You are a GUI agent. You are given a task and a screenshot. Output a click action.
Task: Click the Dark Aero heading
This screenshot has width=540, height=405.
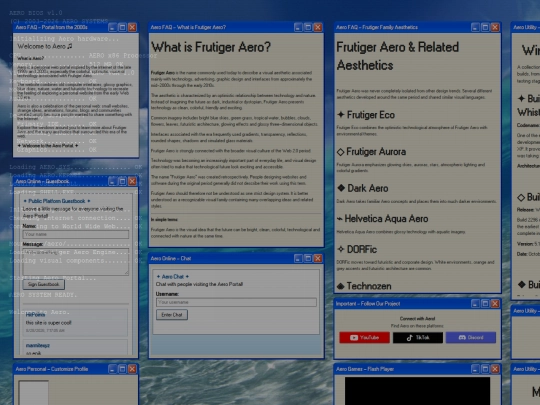point(363,188)
